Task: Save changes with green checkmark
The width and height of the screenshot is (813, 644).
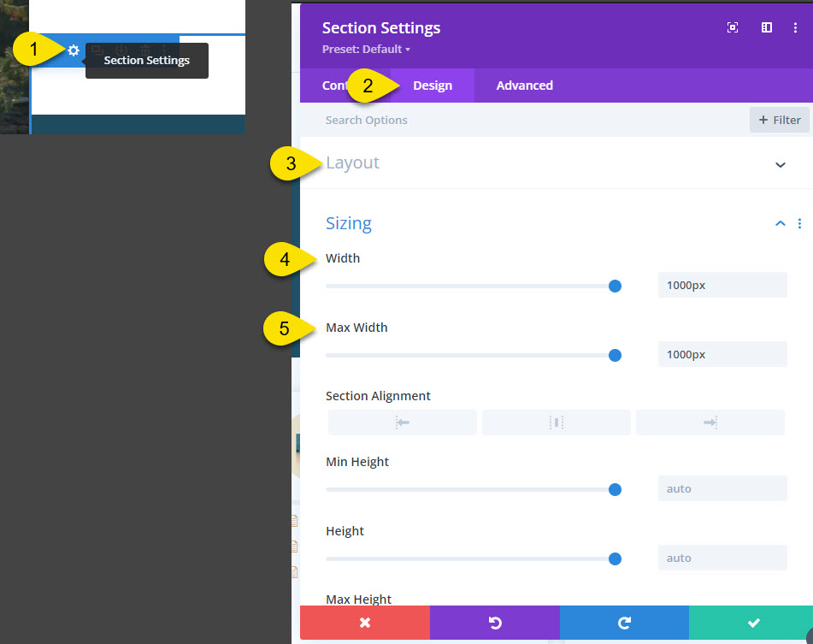Action: pyautogui.click(x=753, y=623)
